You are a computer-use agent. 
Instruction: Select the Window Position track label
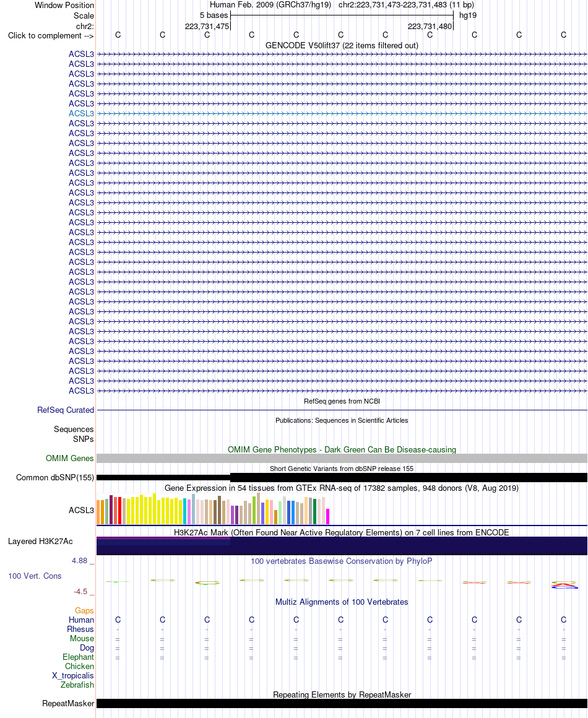pyautogui.click(x=64, y=5)
